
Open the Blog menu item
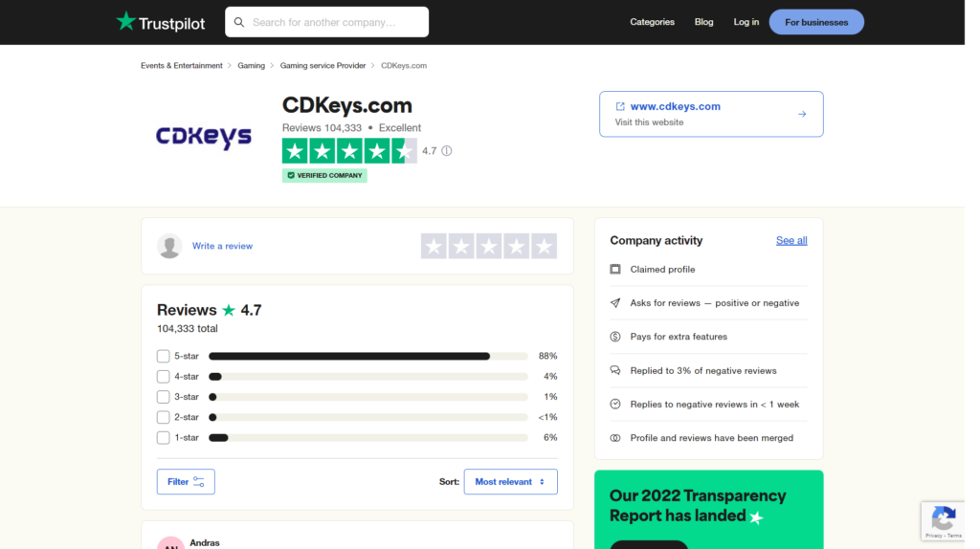(x=703, y=22)
